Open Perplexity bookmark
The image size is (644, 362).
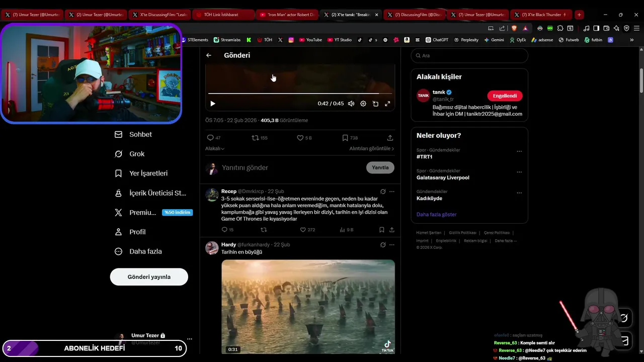click(466, 40)
